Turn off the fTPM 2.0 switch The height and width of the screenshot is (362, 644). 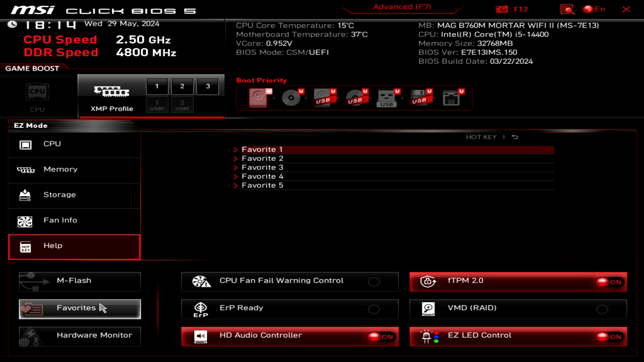point(608,282)
